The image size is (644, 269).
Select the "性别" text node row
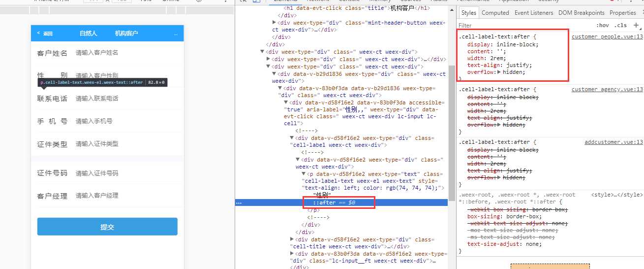coord(323,196)
